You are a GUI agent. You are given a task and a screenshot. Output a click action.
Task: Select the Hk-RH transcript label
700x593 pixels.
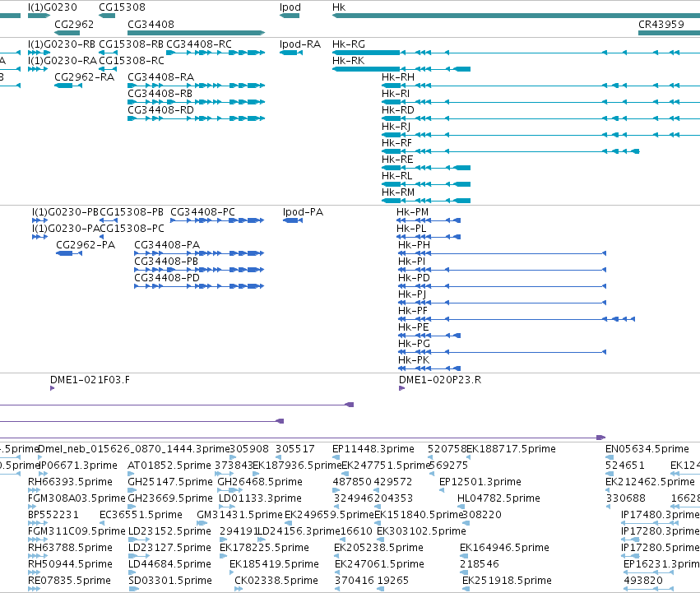398,77
